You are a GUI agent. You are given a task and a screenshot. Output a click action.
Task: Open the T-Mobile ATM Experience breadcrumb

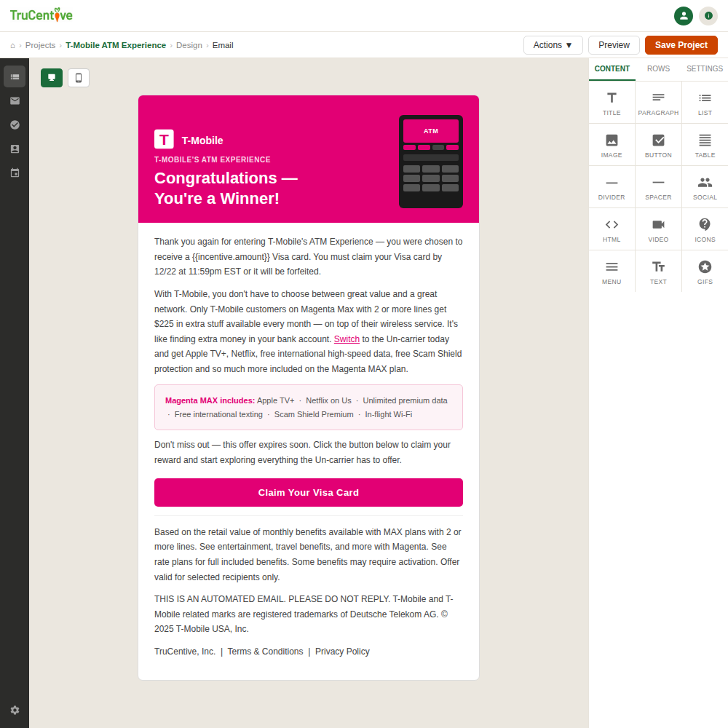116,45
